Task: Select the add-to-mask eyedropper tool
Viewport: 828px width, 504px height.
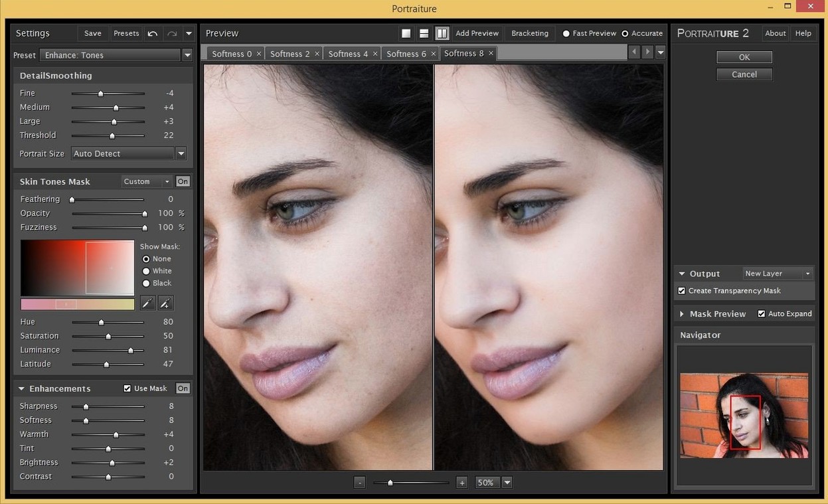Action: [166, 303]
